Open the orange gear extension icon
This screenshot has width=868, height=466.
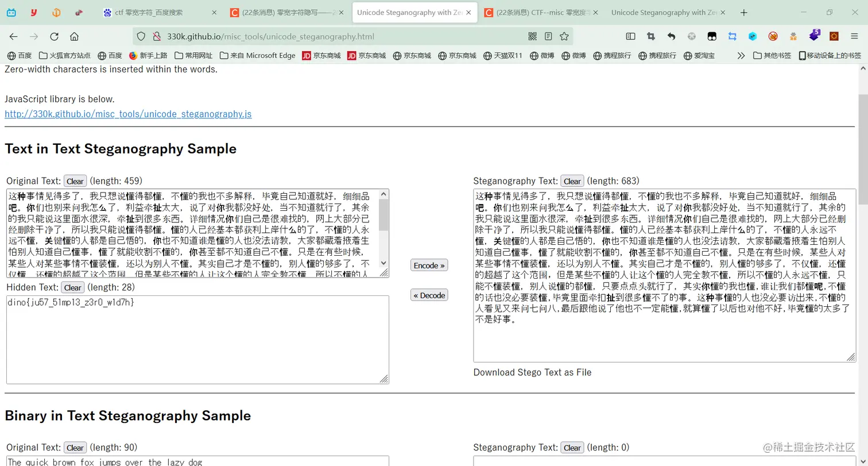point(834,36)
